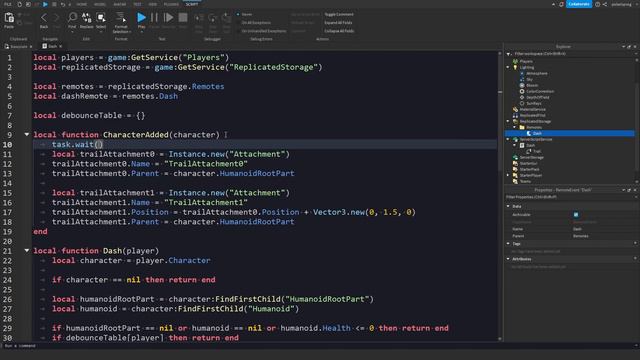Select Atmosphere object in Explorer
Viewport: 640px width, 360px height.
point(537,73)
